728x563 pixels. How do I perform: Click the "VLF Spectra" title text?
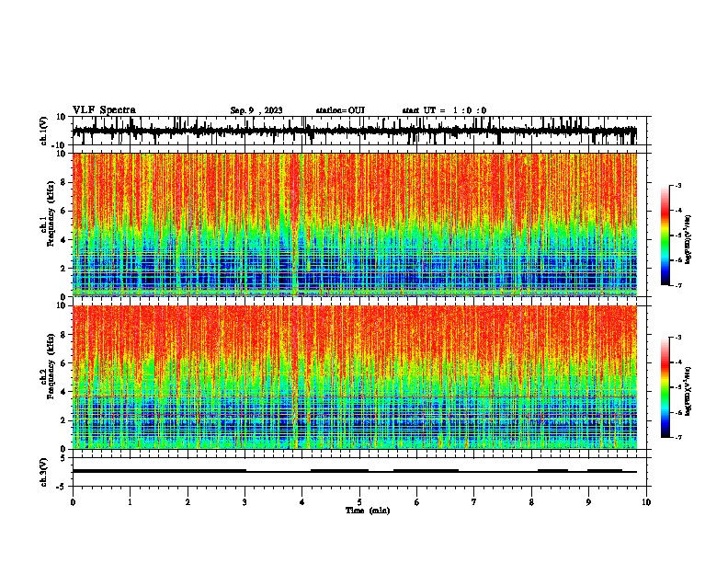click(105, 110)
